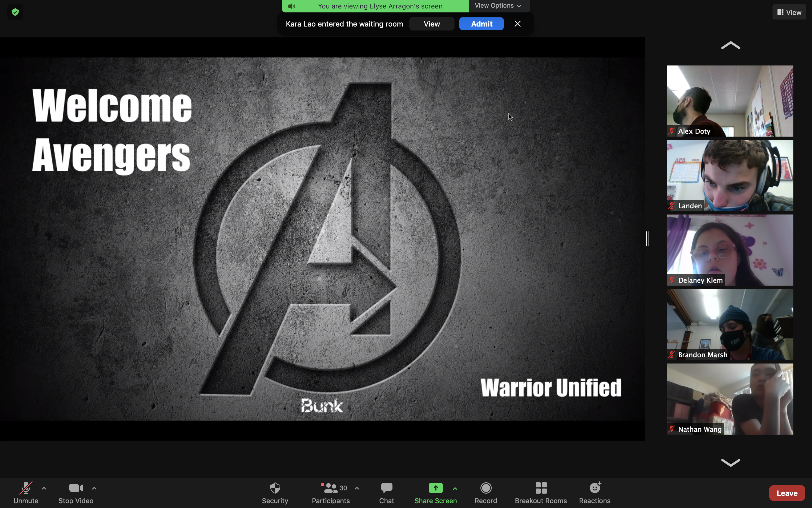Image resolution: width=812 pixels, height=508 pixels.
Task: Click the 'Welcome' heading on shared slide
Action: (x=112, y=105)
